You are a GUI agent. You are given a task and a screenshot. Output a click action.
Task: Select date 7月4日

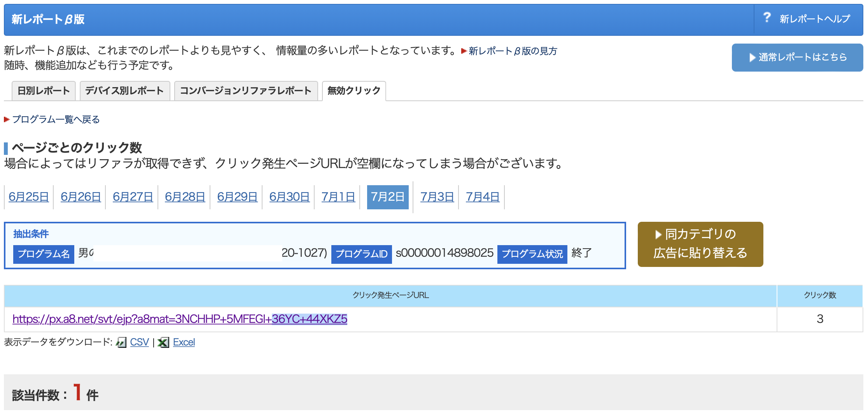[x=483, y=197]
